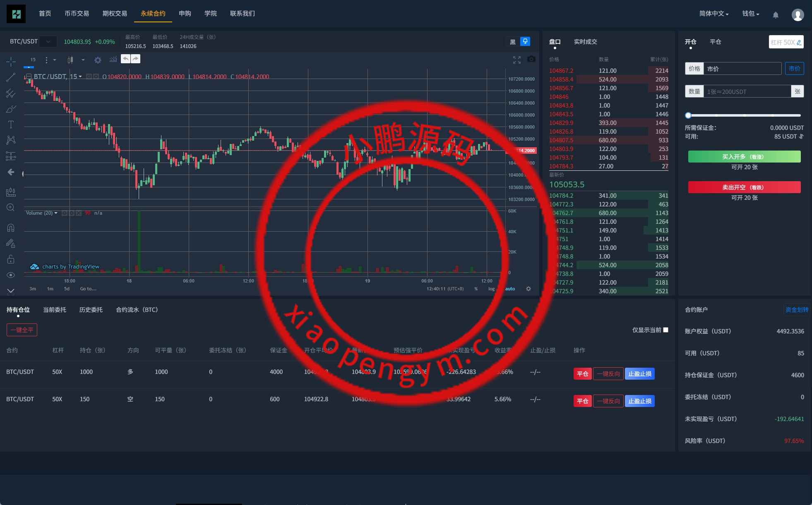The height and width of the screenshot is (505, 812).
Task: Open the 历史委托 tab
Action: pyautogui.click(x=91, y=310)
